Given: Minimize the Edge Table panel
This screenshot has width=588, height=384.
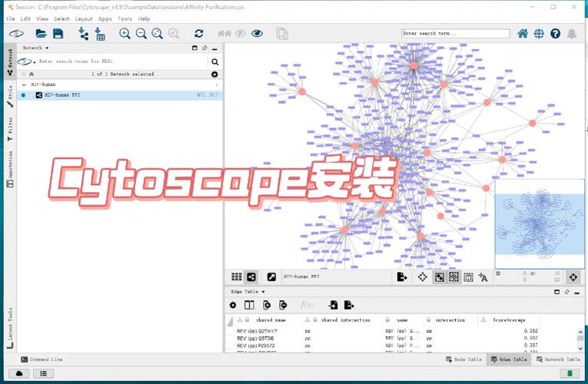Looking at the screenshot, I should (576, 292).
